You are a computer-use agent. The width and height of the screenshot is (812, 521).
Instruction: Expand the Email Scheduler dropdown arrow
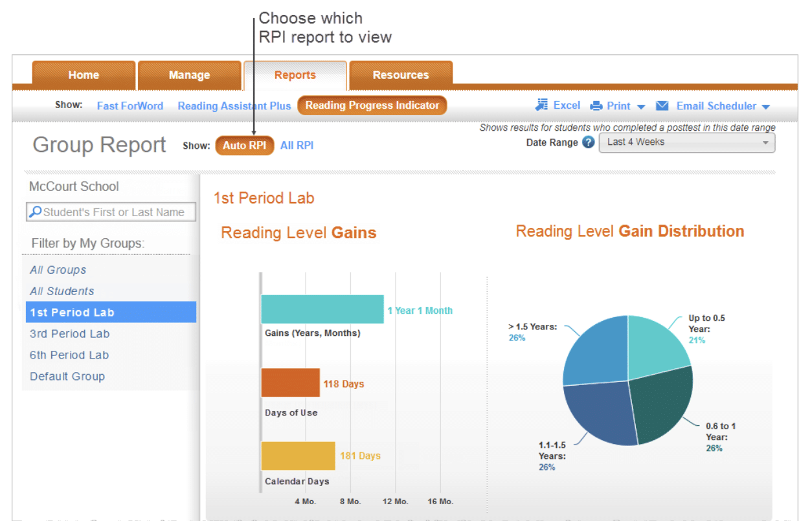tap(765, 107)
